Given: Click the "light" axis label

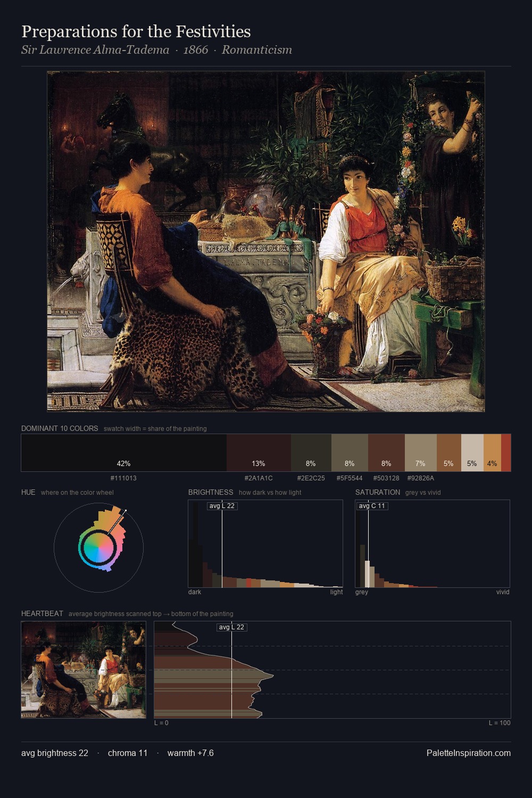Looking at the screenshot, I should [336, 592].
